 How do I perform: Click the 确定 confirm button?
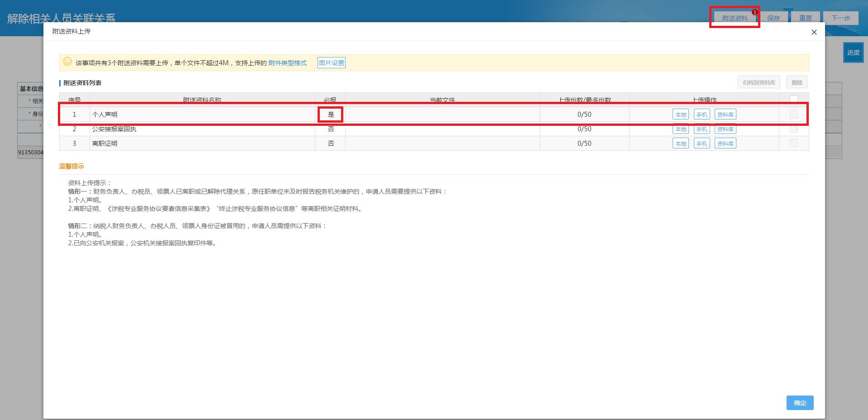pyautogui.click(x=799, y=403)
